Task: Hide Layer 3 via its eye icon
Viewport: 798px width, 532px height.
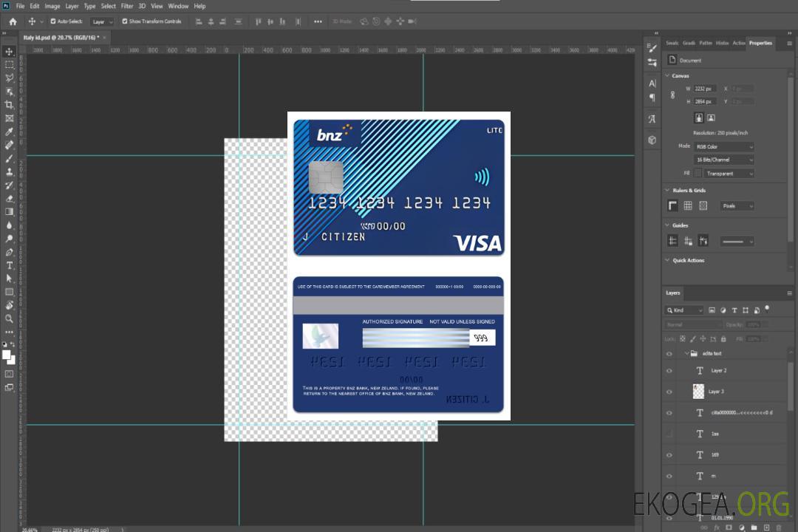Action: (669, 392)
